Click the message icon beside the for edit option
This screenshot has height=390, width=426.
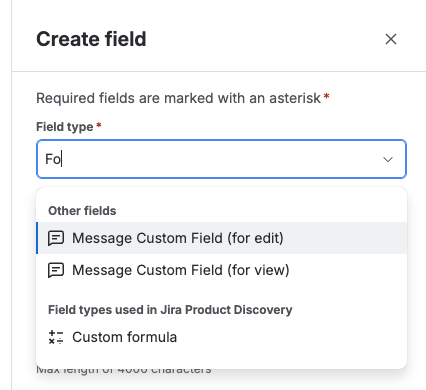click(56, 238)
